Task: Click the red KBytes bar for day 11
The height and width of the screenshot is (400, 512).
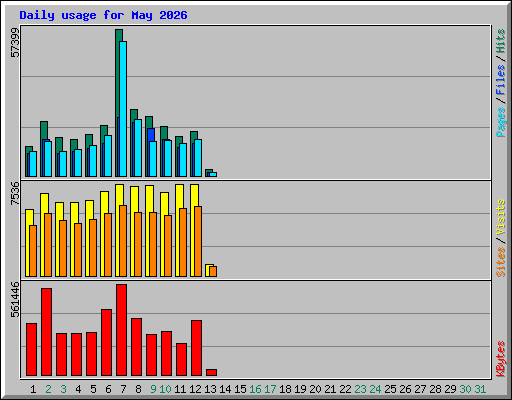Action: [182, 360]
